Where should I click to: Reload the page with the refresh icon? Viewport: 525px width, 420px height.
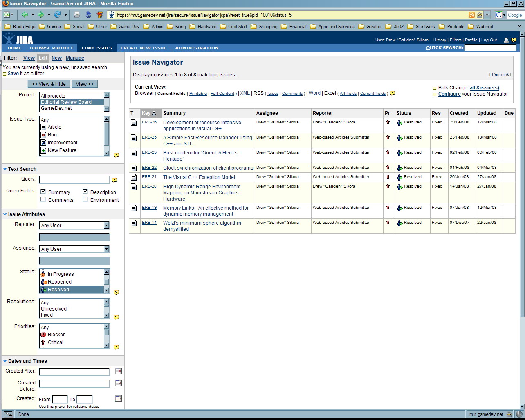click(x=58, y=15)
